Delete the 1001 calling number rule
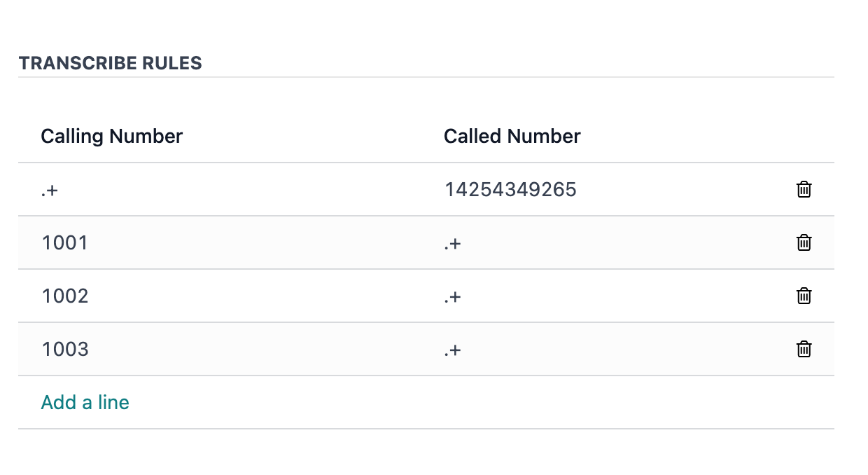Viewport: 868px width, 475px height. (x=804, y=242)
